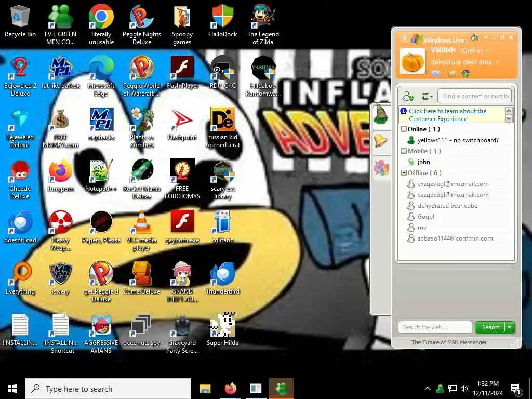532x399 pixels.
Task: Open the arrow next to the Search button
Action: pos(510,327)
